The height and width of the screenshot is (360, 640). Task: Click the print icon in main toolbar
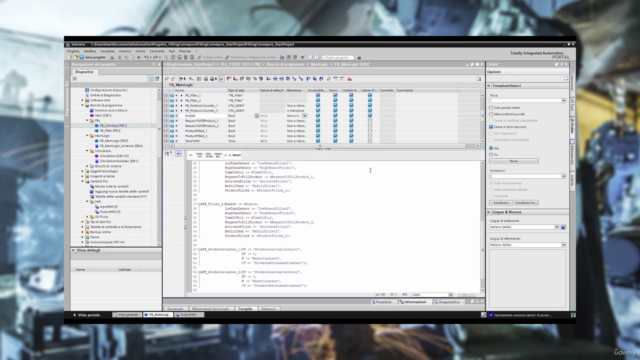[x=112, y=58]
